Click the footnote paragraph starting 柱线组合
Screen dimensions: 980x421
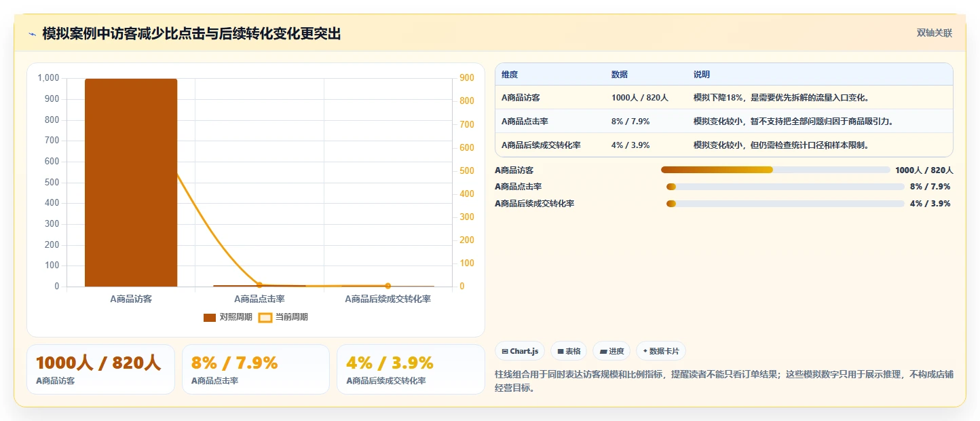coord(723,381)
